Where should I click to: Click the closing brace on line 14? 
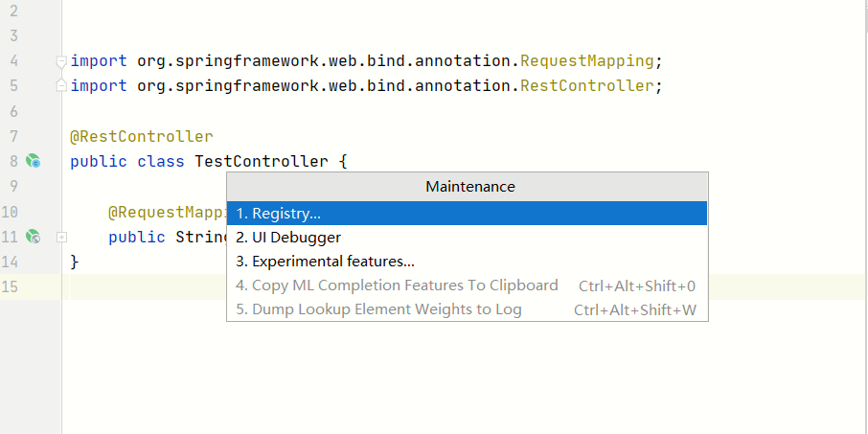(x=75, y=262)
